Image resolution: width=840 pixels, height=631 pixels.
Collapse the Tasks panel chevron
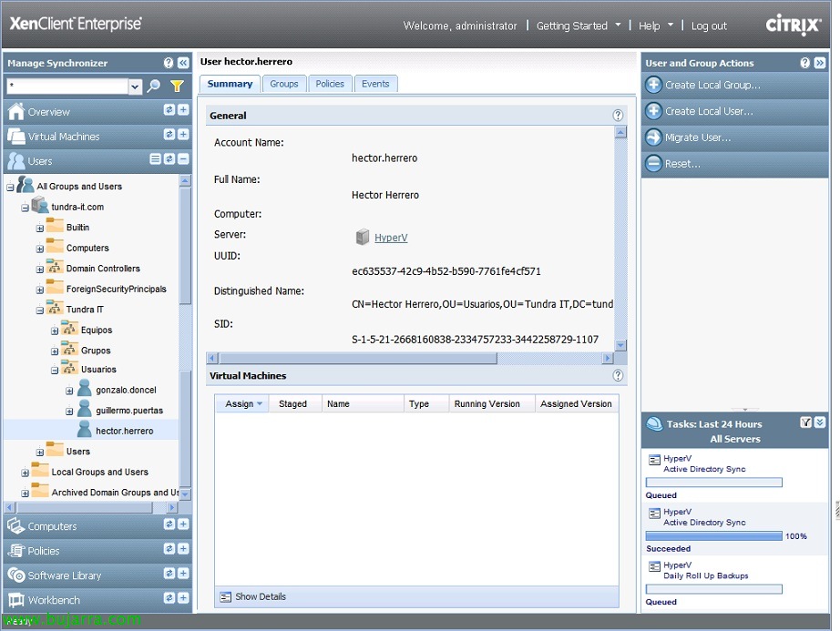pyautogui.click(x=820, y=422)
